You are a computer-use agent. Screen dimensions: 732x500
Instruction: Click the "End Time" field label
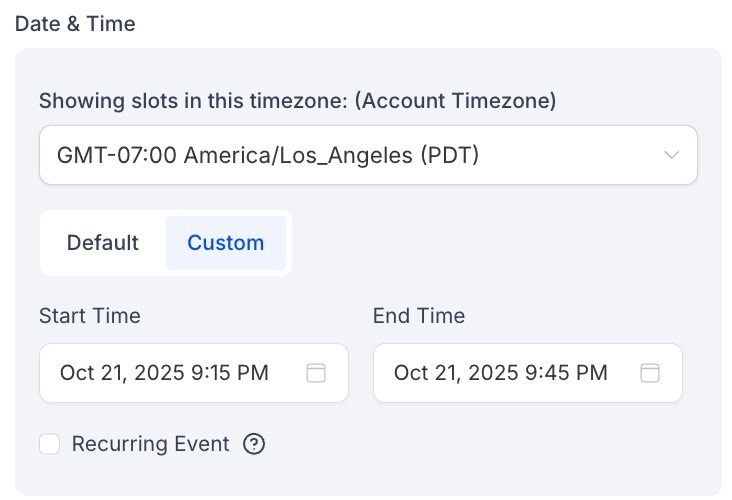coord(419,316)
